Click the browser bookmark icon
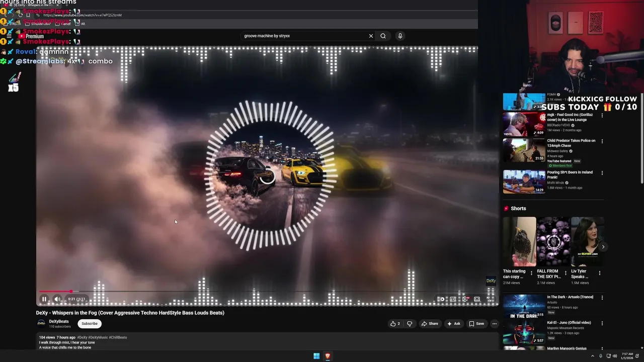The height and width of the screenshot is (362, 644). tap(28, 15)
